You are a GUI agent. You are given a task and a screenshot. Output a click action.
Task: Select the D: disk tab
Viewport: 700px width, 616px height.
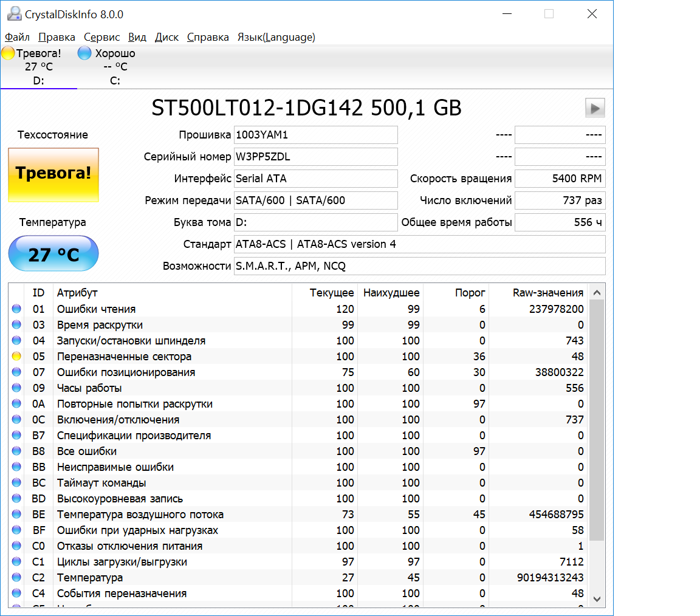[39, 67]
